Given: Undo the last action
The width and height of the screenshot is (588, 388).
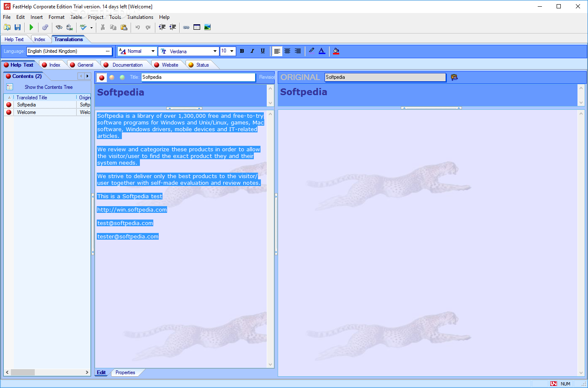Looking at the screenshot, I should [x=137, y=27].
